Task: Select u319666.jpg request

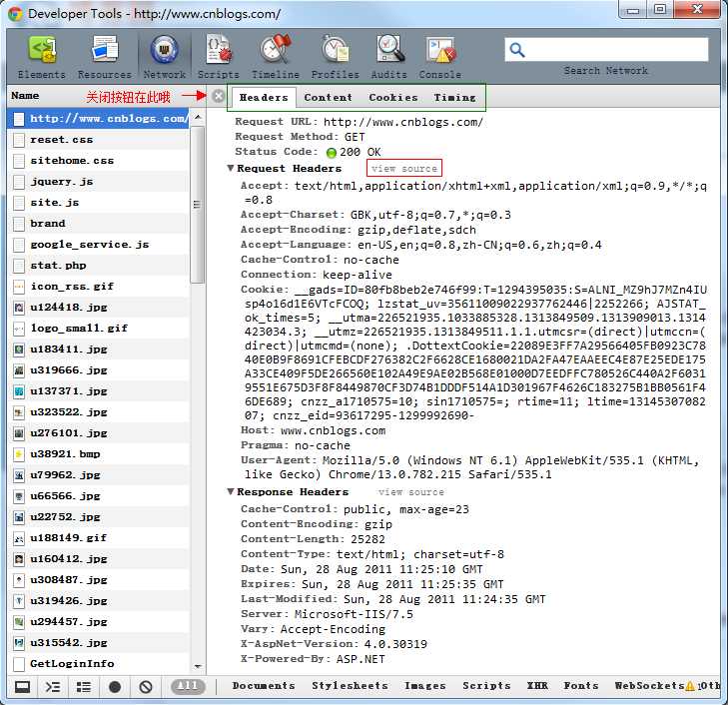Action: pyautogui.click(x=99, y=370)
